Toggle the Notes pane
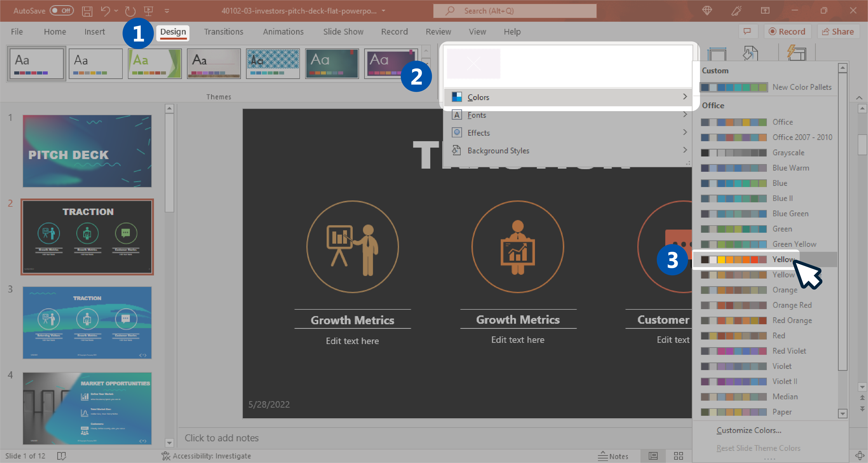868x463 pixels. 614,456
